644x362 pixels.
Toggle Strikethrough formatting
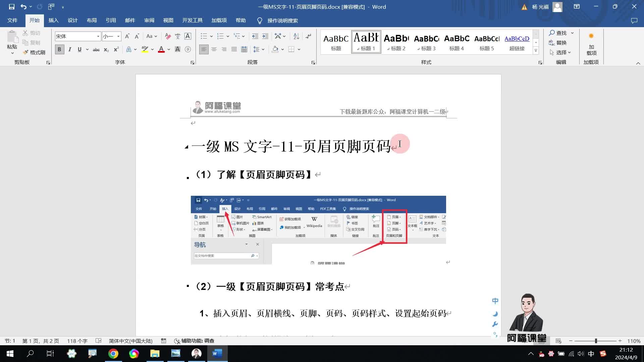click(96, 49)
